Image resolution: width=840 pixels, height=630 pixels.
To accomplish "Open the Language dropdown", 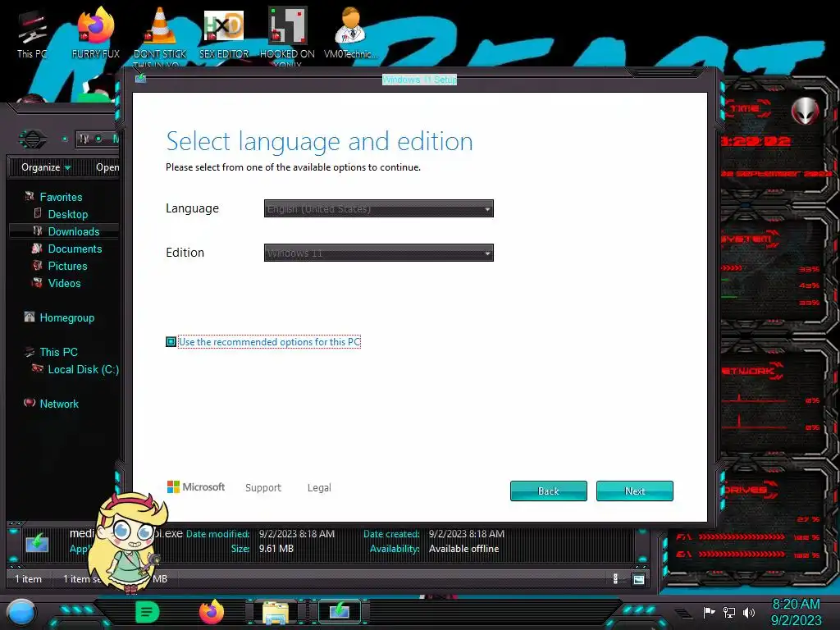I will point(379,208).
